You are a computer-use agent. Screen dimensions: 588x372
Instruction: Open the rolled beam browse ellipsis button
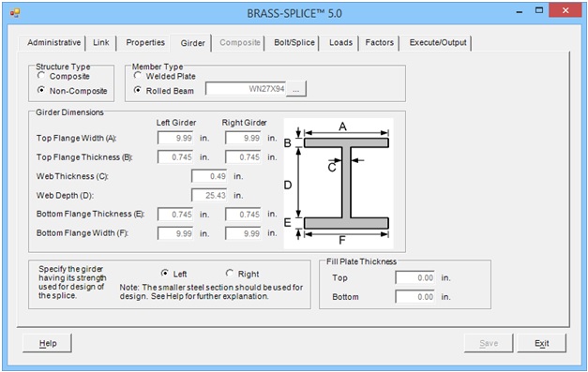point(296,89)
